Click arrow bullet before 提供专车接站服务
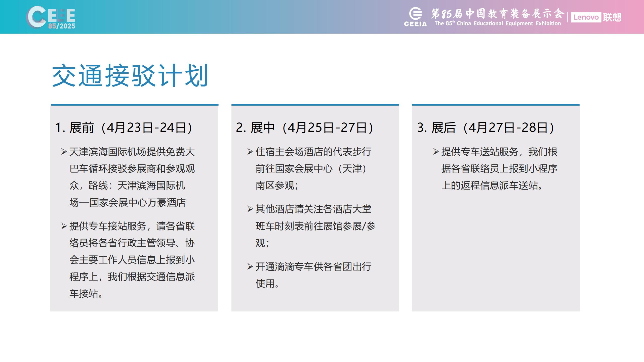This screenshot has width=644, height=362. pos(64,226)
